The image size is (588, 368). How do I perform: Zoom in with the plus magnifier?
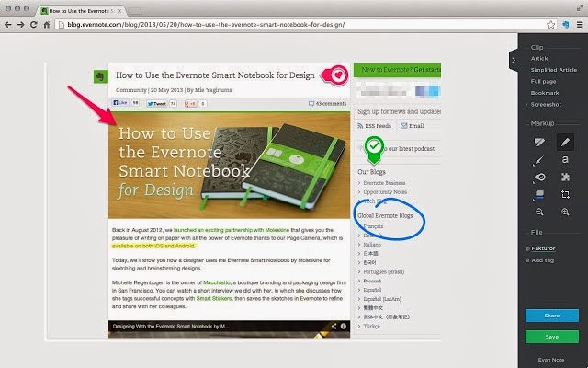tap(566, 212)
